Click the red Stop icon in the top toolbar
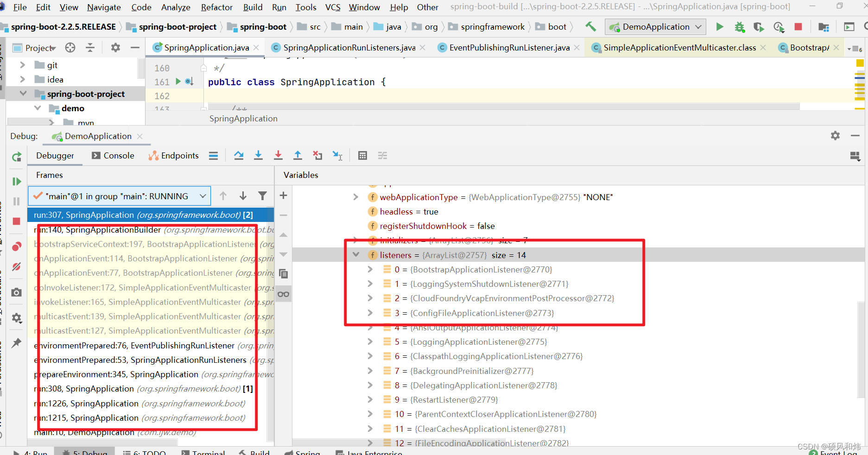Screen dimensions: 868x455 pos(798,27)
